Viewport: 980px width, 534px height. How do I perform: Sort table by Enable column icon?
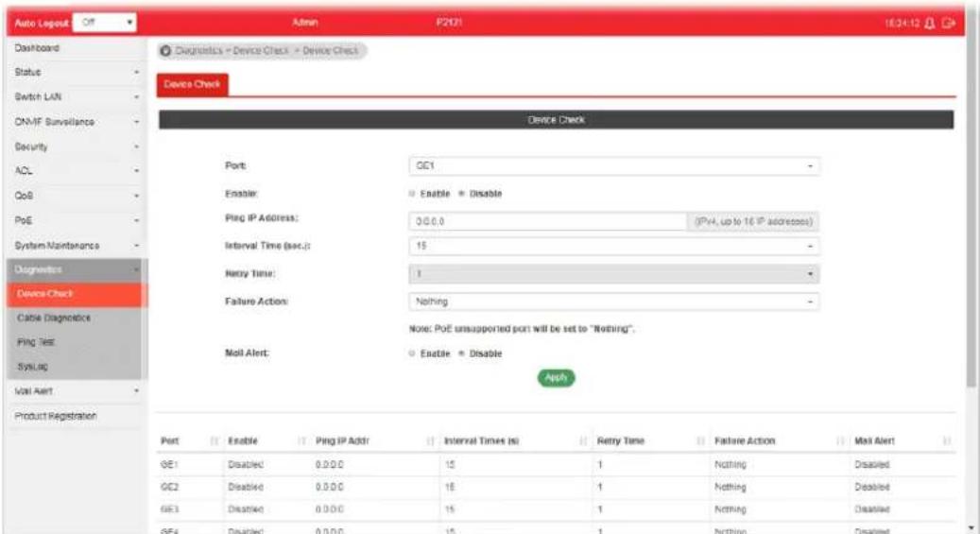301,440
